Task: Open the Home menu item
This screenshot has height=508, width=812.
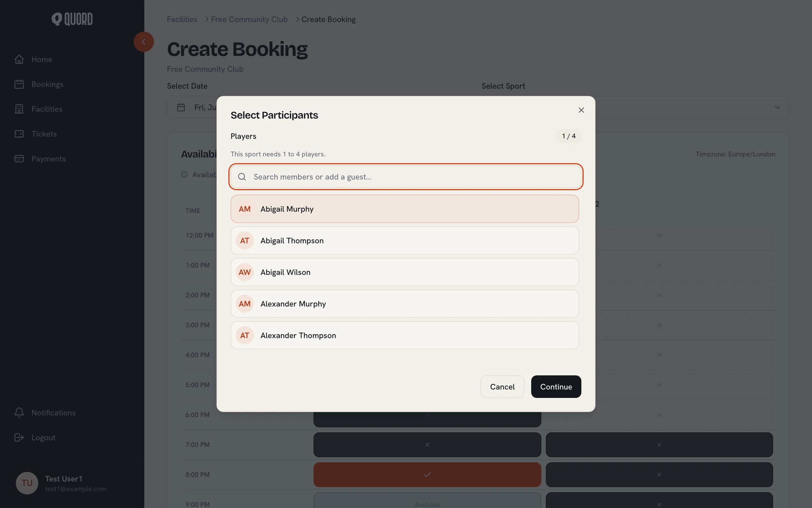Action: 42,60
